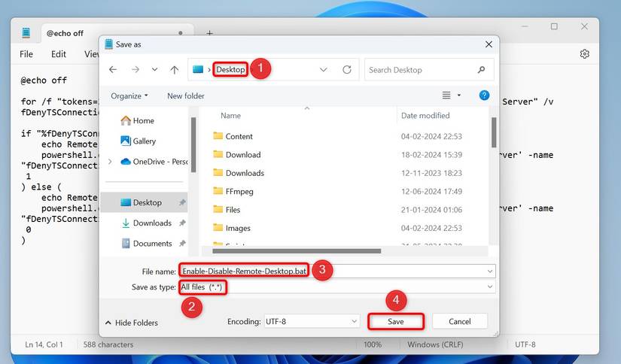This screenshot has width=621, height=364.
Task: Collapse the pane with Hide Folders
Action: click(x=132, y=323)
